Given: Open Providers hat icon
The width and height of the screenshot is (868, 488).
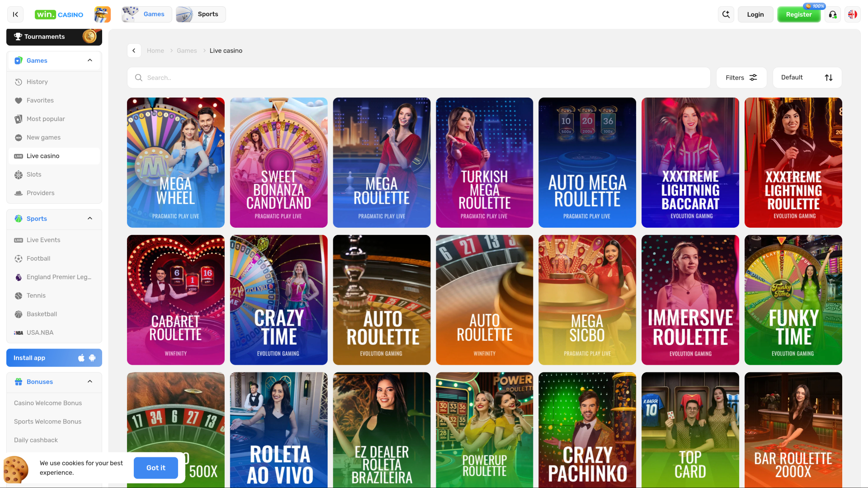Looking at the screenshot, I should 54,193.
